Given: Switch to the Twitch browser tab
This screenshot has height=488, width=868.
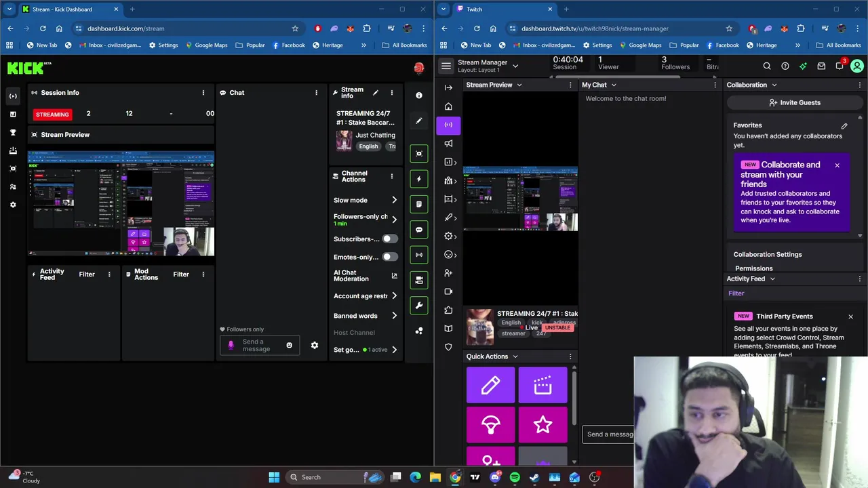Looking at the screenshot, I should (x=505, y=9).
